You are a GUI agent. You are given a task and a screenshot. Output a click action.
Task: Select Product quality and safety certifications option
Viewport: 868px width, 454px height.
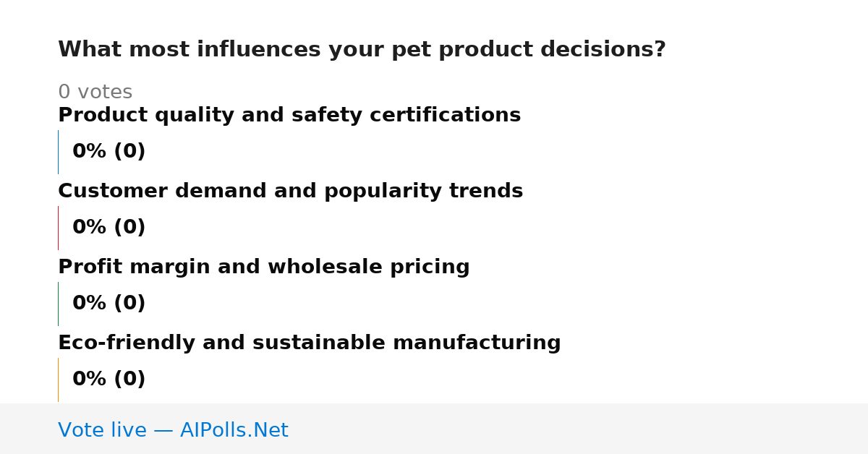click(x=289, y=116)
